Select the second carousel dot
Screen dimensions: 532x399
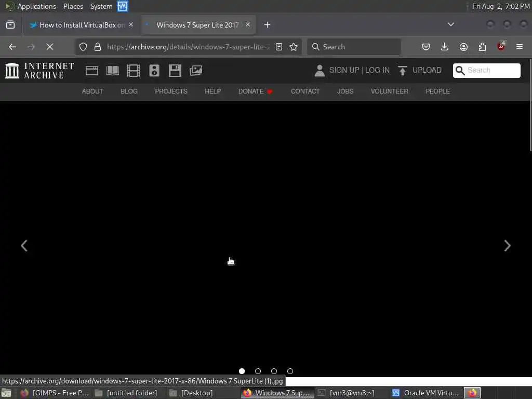pyautogui.click(x=258, y=371)
